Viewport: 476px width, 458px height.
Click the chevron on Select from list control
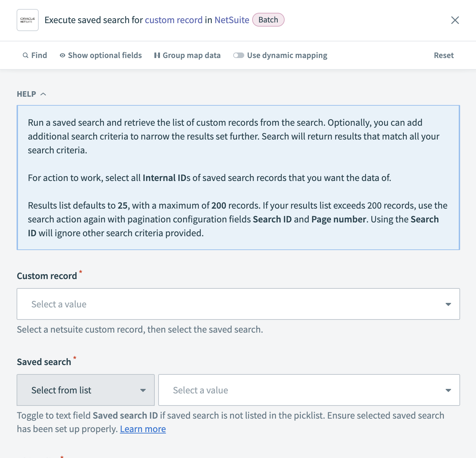tap(143, 390)
